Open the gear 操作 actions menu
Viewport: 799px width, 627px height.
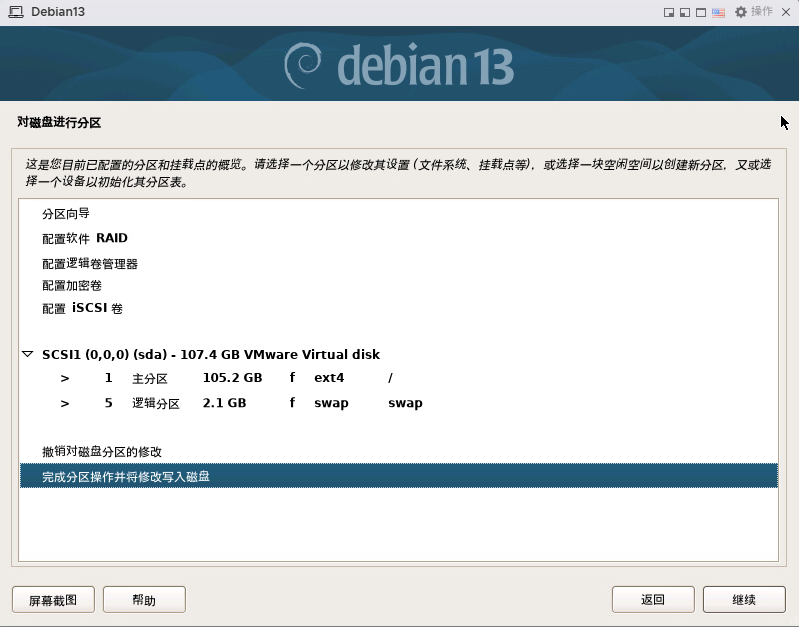pyautogui.click(x=753, y=12)
